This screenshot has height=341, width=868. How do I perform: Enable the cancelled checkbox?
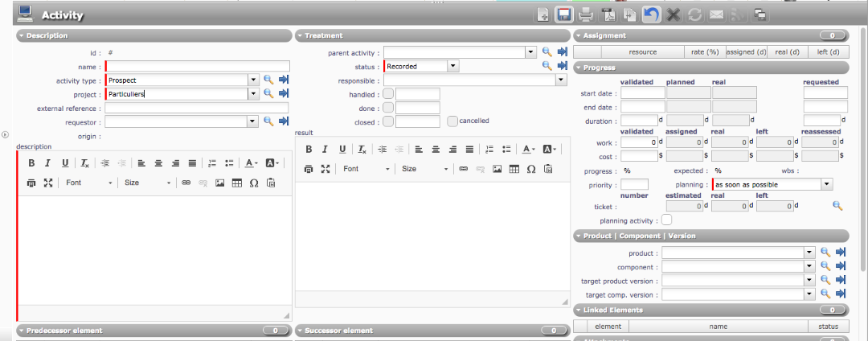pyautogui.click(x=452, y=121)
